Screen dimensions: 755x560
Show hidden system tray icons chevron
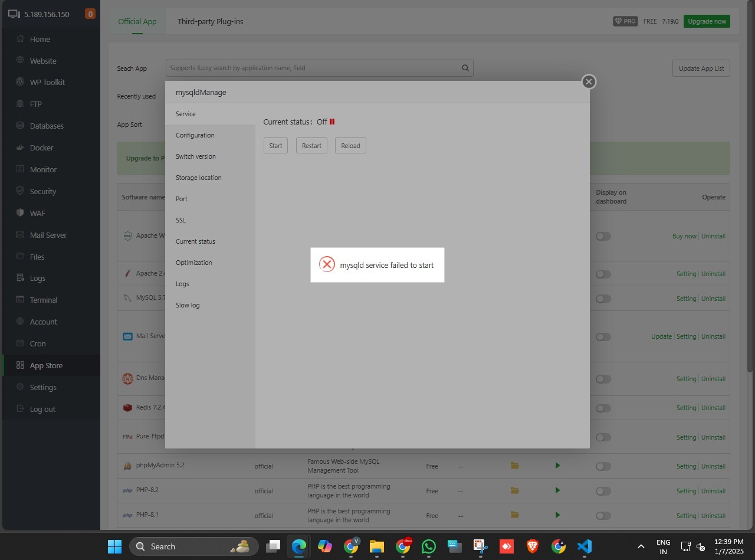click(x=641, y=546)
